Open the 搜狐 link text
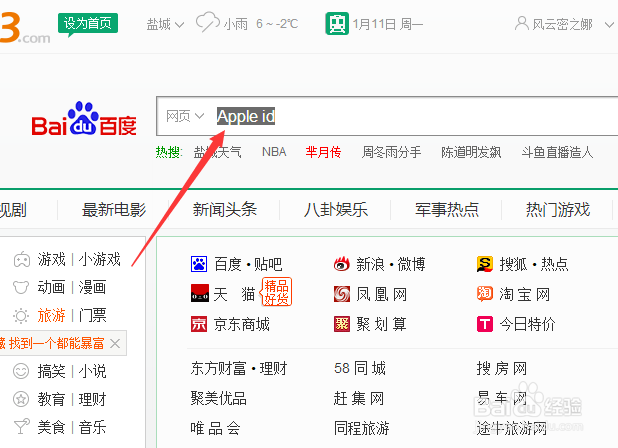 tap(513, 264)
